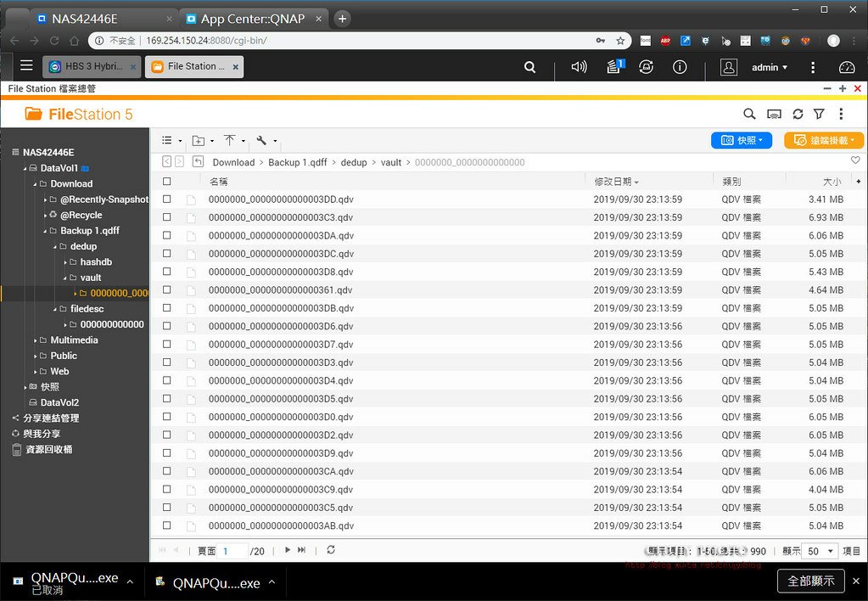Open the upload dropdown menu
Viewport: 868px width, 601px height.
234,141
